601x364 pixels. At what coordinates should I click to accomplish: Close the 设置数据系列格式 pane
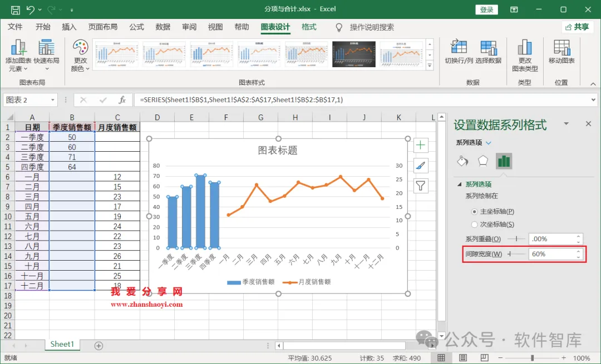588,123
